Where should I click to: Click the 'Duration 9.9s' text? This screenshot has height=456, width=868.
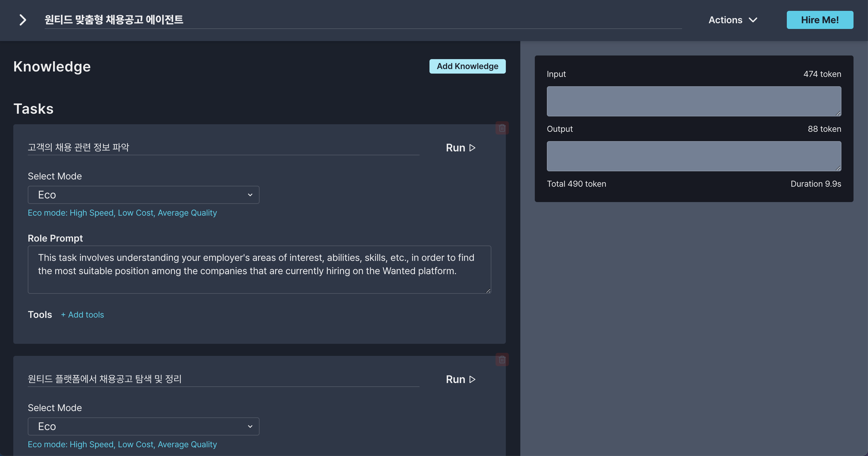click(x=816, y=184)
